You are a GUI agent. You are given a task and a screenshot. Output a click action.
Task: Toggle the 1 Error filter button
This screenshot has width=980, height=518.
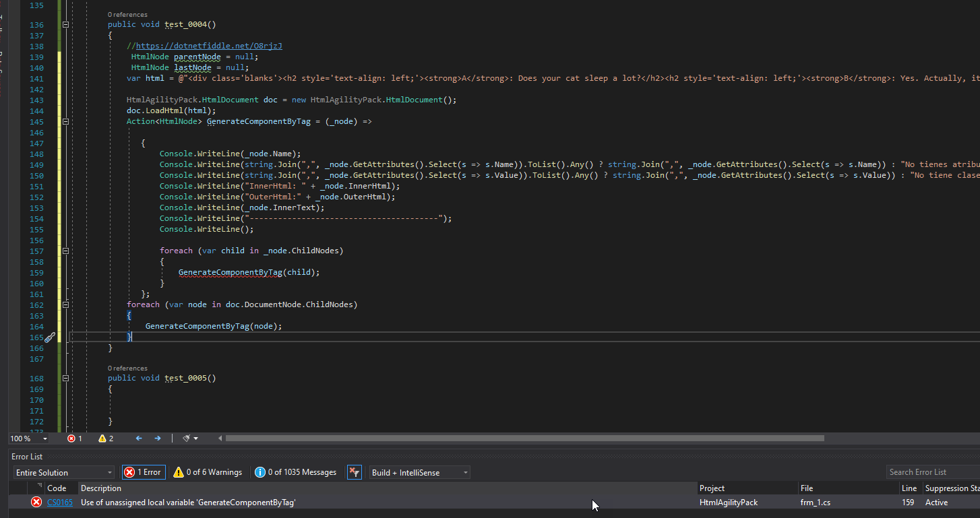tap(143, 472)
